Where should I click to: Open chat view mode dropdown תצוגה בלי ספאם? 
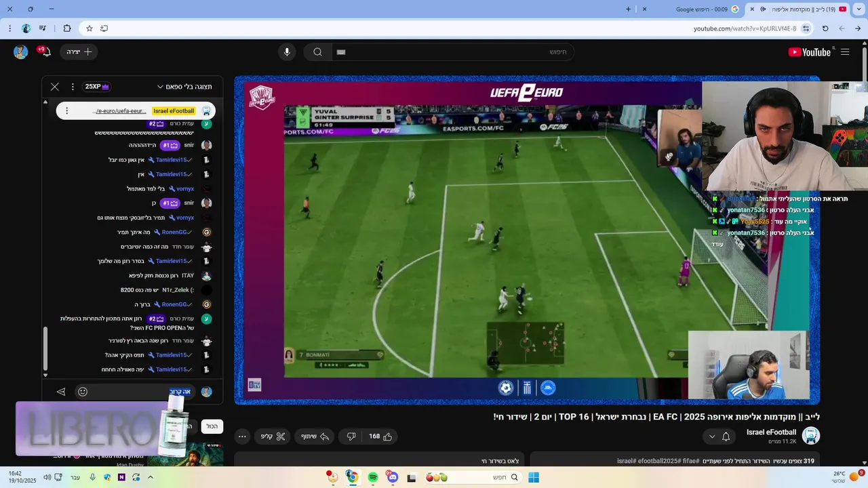(184, 87)
